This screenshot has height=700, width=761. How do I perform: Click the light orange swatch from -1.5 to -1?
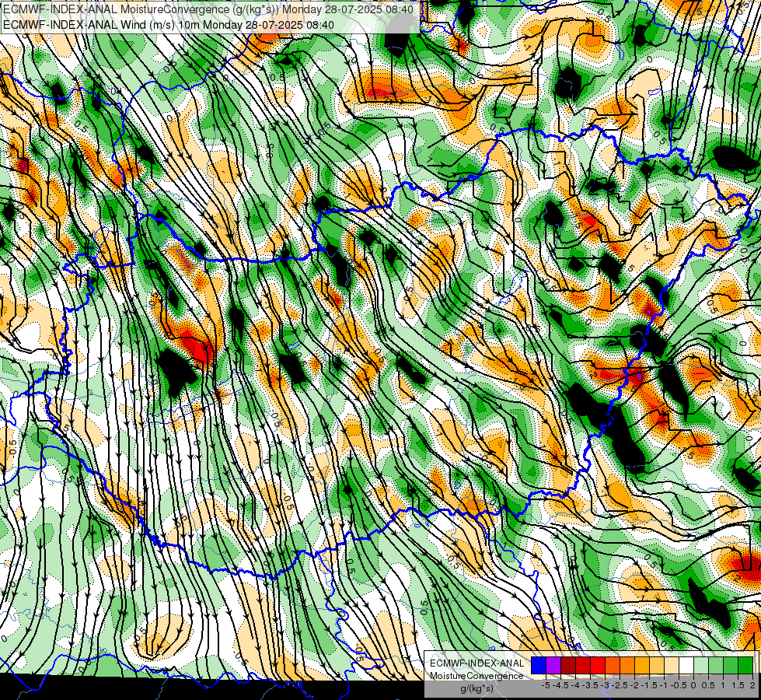pyautogui.click(x=657, y=666)
